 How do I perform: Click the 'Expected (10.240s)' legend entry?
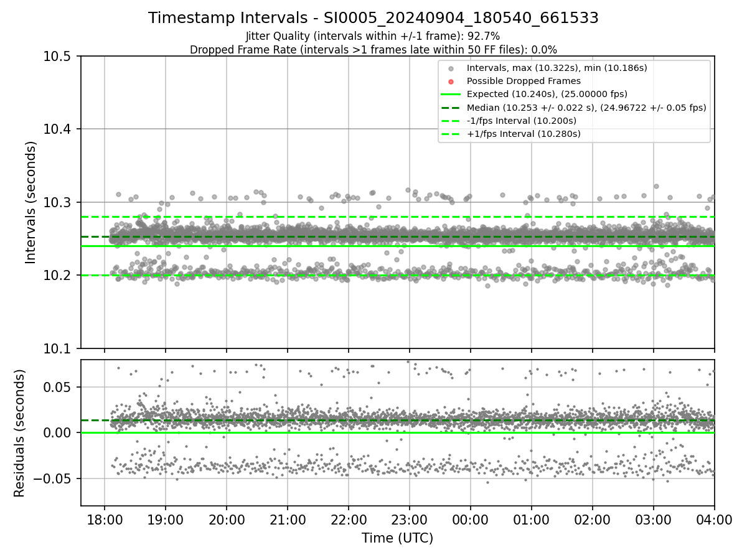547,94
